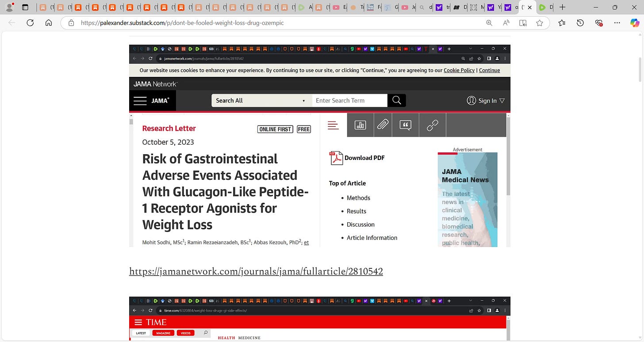
Task: Click the JAMA chain link icon
Action: (433, 125)
